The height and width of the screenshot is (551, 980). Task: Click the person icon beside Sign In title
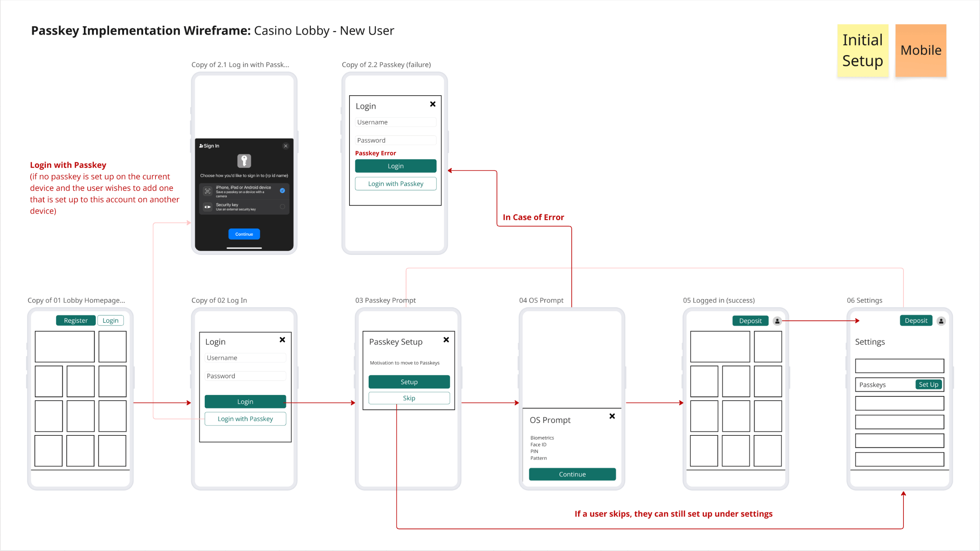click(x=201, y=145)
